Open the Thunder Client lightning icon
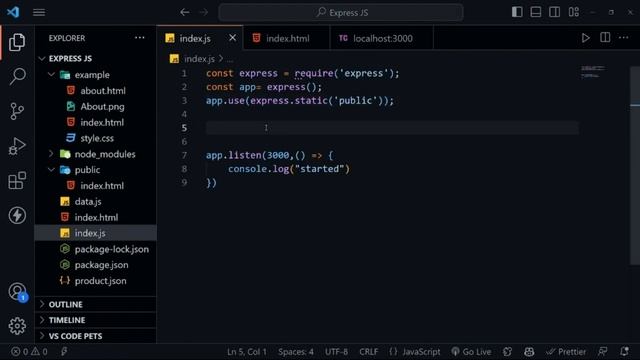640x360 pixels. 17,215
